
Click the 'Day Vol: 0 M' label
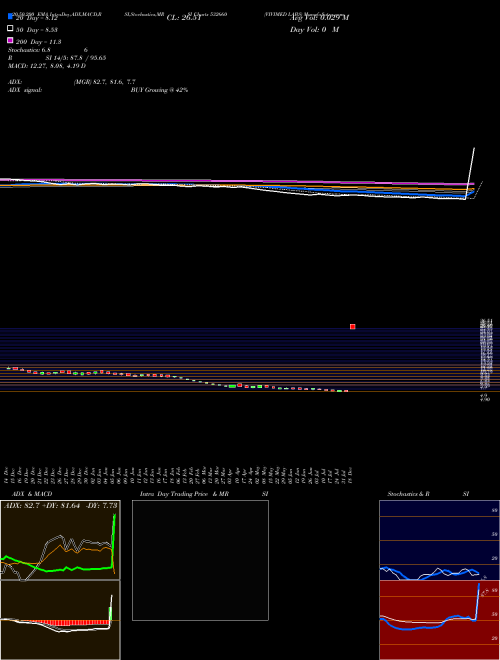314,30
